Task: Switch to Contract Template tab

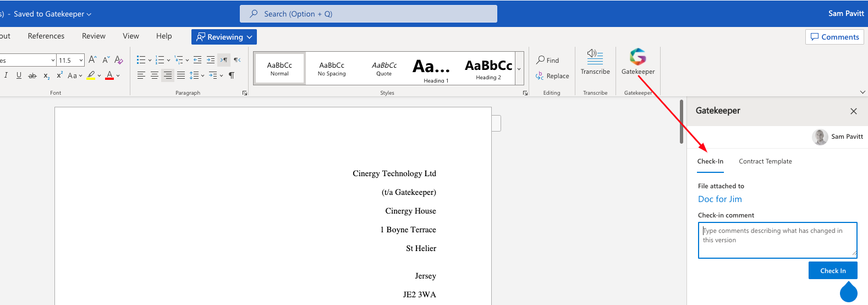Action: pyautogui.click(x=765, y=161)
